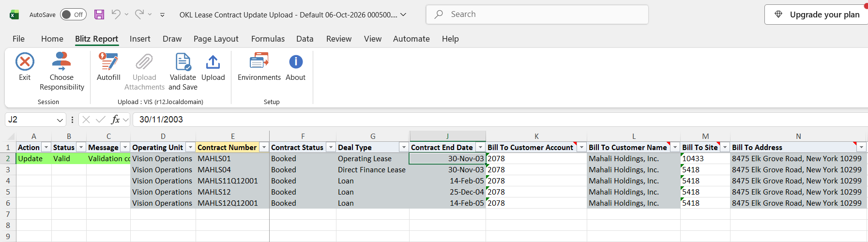Click the 10433 Bill To Site cell
This screenshot has width=868, height=242.
(x=705, y=158)
